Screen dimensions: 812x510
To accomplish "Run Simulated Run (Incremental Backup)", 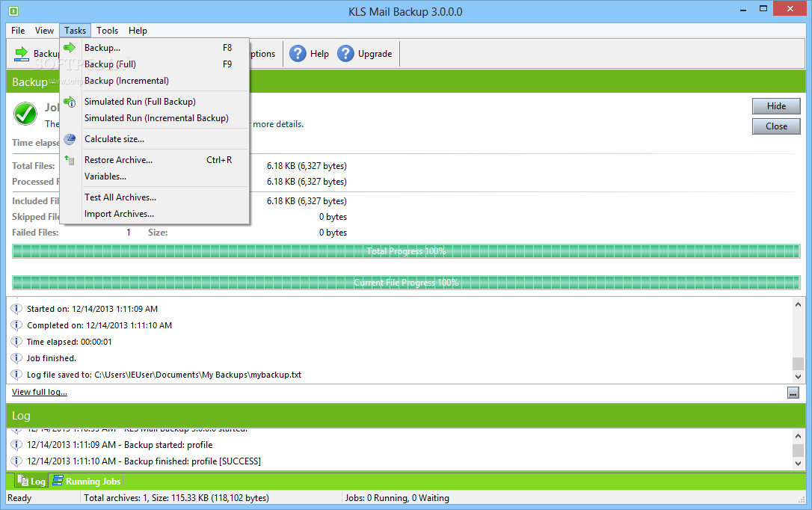I will [154, 118].
